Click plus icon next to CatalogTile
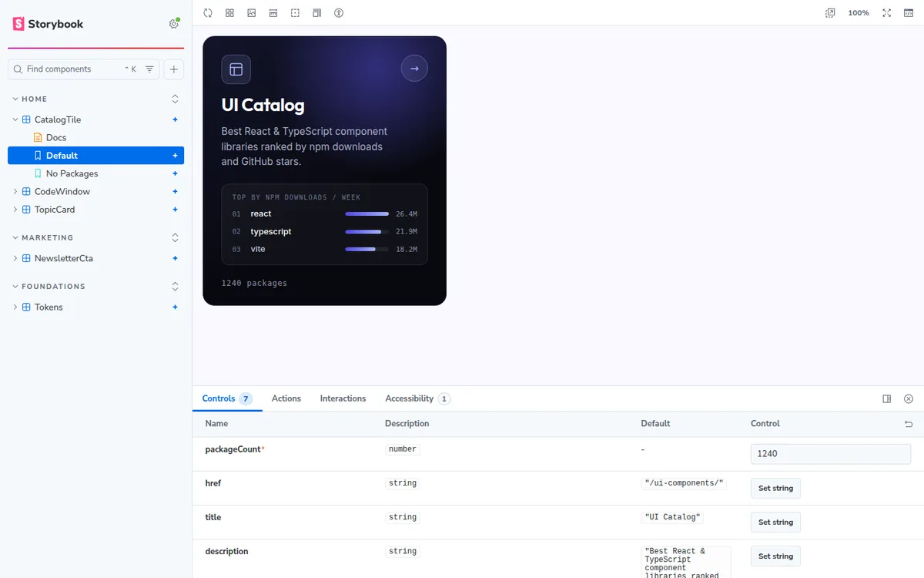 pyautogui.click(x=175, y=119)
